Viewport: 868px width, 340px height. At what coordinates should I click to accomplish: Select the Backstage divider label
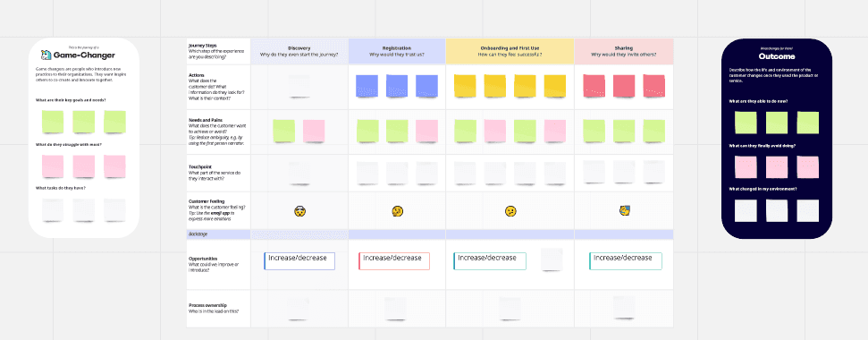click(198, 234)
